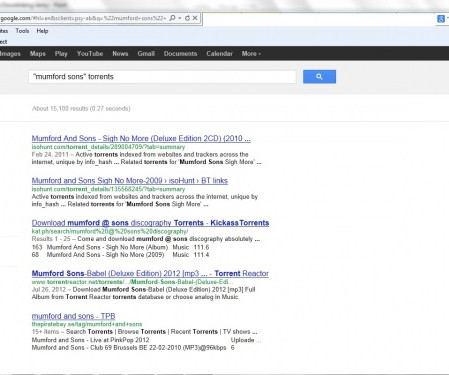Screen dimensions: 449x375
Task: Open the mumford and sons - TPB result
Action: coord(73,316)
